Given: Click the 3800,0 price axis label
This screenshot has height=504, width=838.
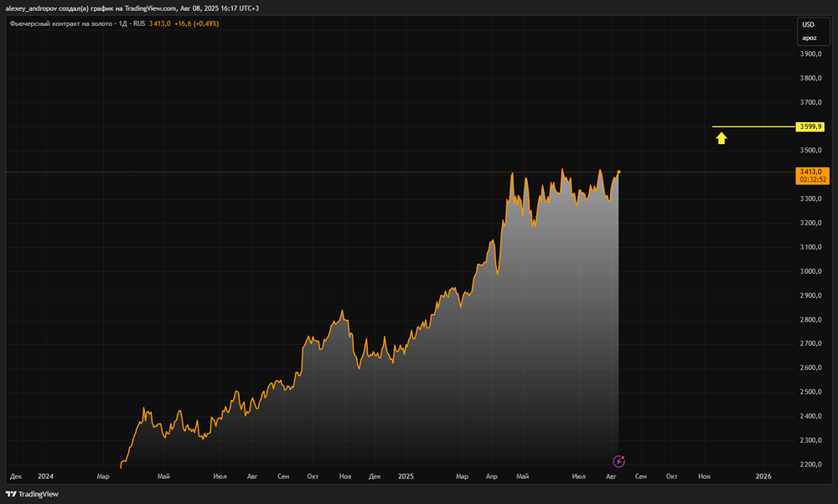Looking at the screenshot, I should click(810, 78).
